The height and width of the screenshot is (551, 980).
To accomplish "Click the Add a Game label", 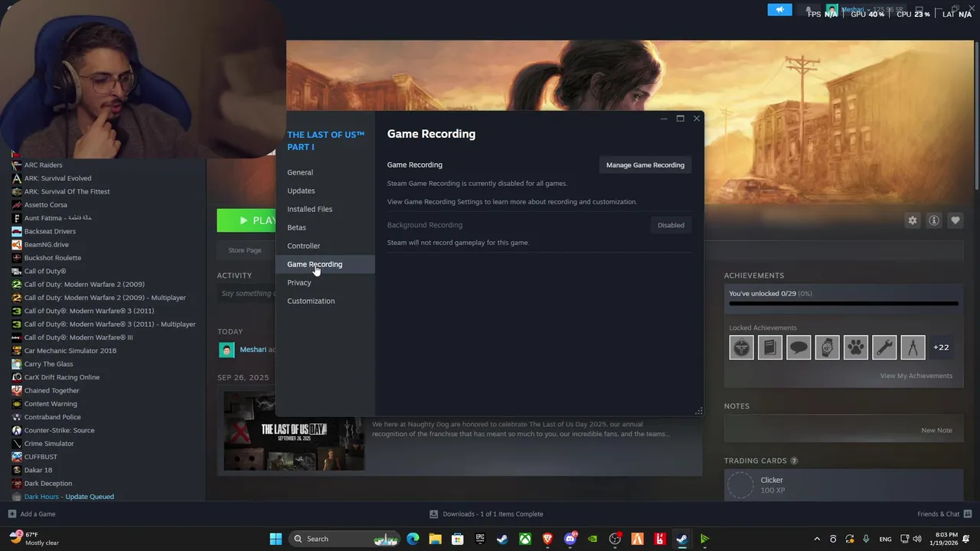I will pos(38,514).
